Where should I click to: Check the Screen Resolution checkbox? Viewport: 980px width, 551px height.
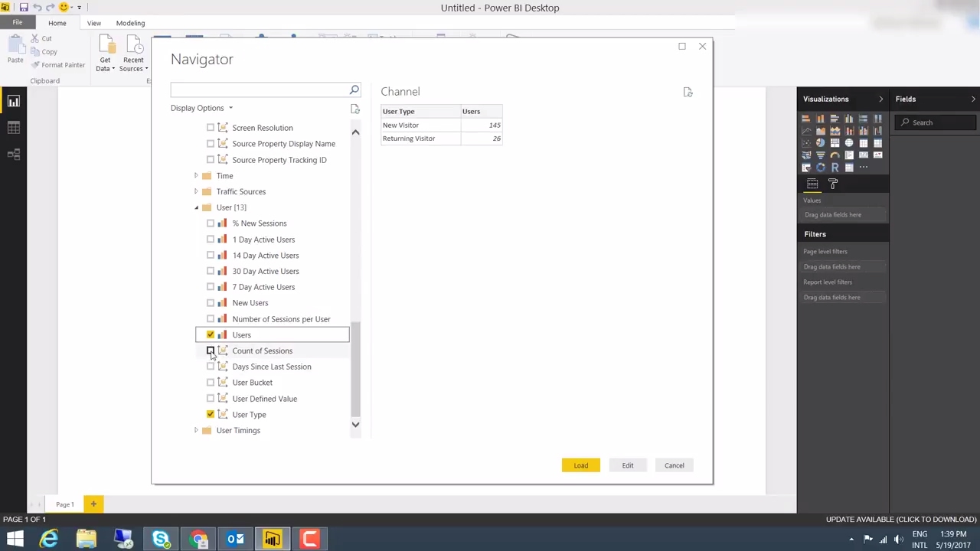tap(211, 128)
